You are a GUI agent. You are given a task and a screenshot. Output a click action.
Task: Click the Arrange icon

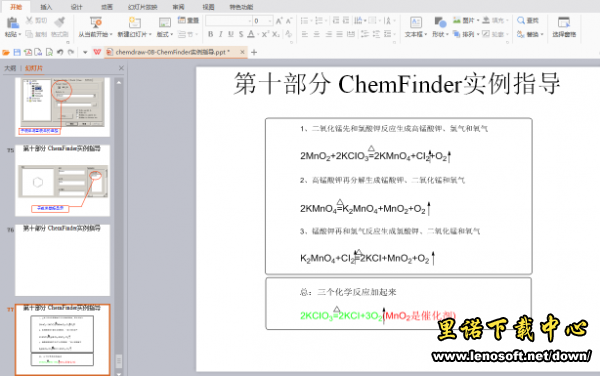click(457, 34)
